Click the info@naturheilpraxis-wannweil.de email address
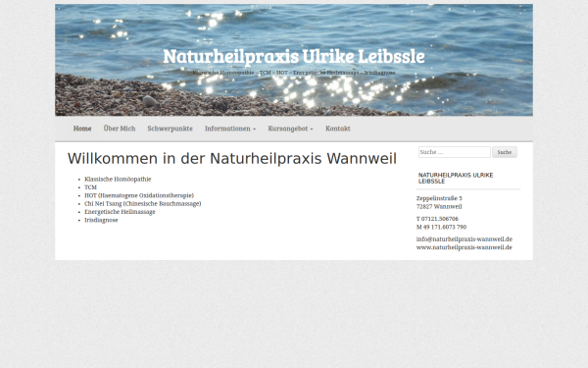 (465, 239)
